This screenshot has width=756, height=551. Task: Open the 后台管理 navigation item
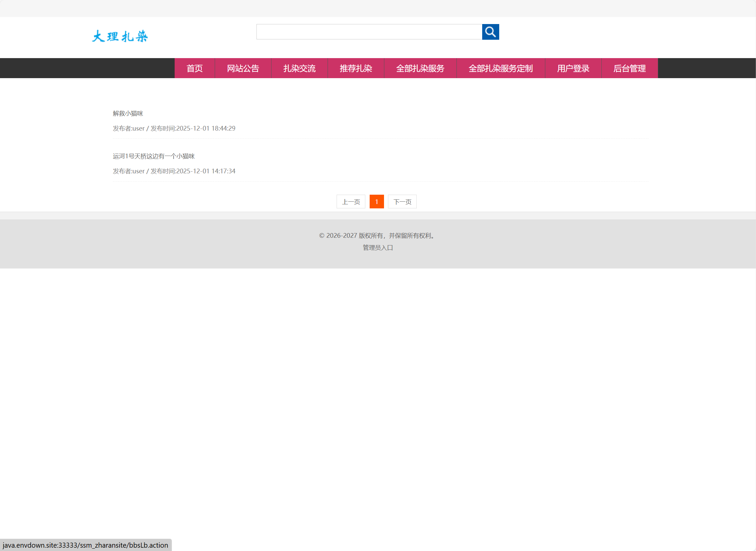click(x=629, y=68)
